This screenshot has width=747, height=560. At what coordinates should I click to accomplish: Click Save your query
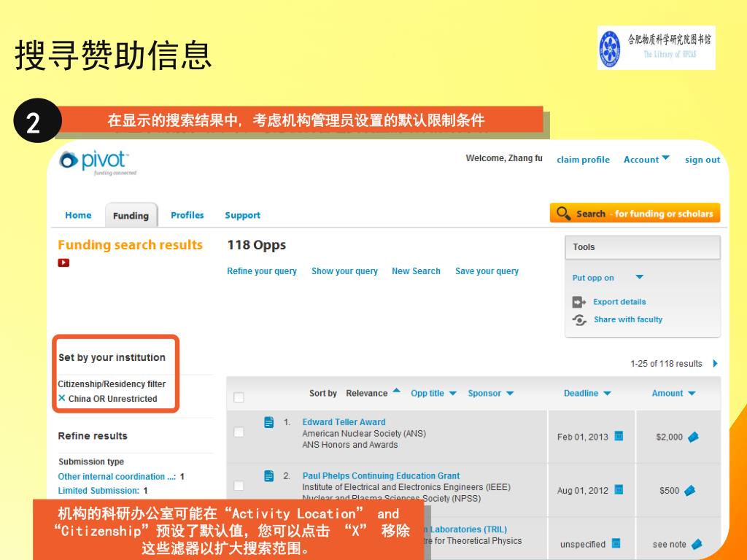[x=487, y=271]
